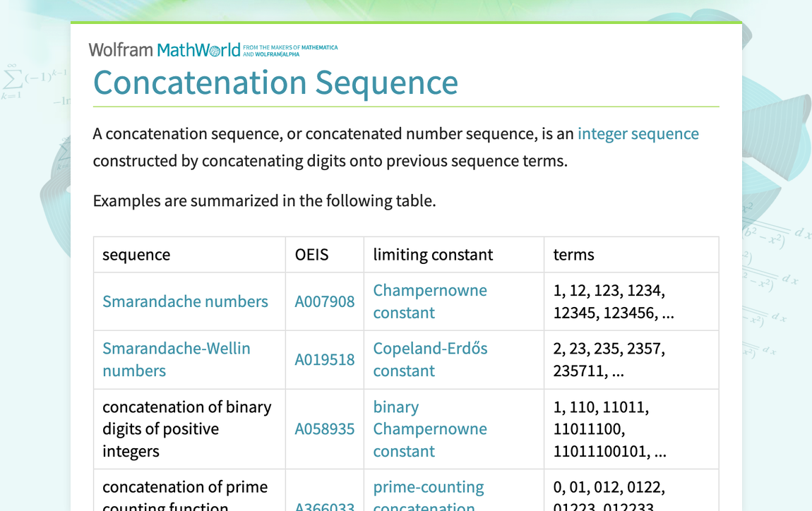Open OEIS entry A019518
The width and height of the screenshot is (812, 511).
click(324, 359)
